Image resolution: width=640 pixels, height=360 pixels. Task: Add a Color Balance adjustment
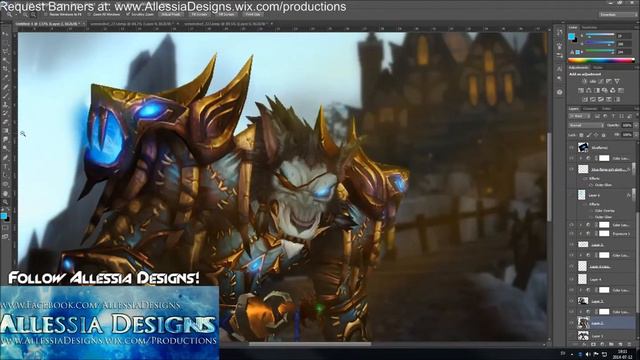click(589, 90)
